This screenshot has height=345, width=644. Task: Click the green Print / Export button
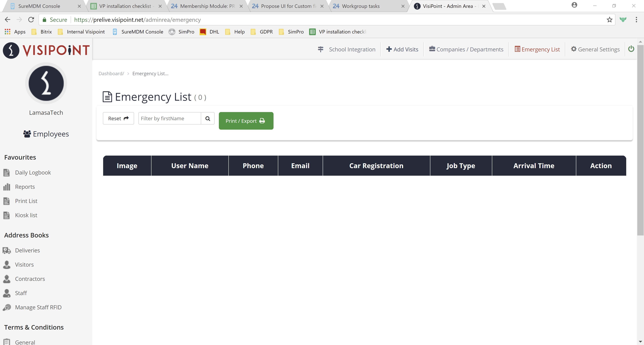246,121
